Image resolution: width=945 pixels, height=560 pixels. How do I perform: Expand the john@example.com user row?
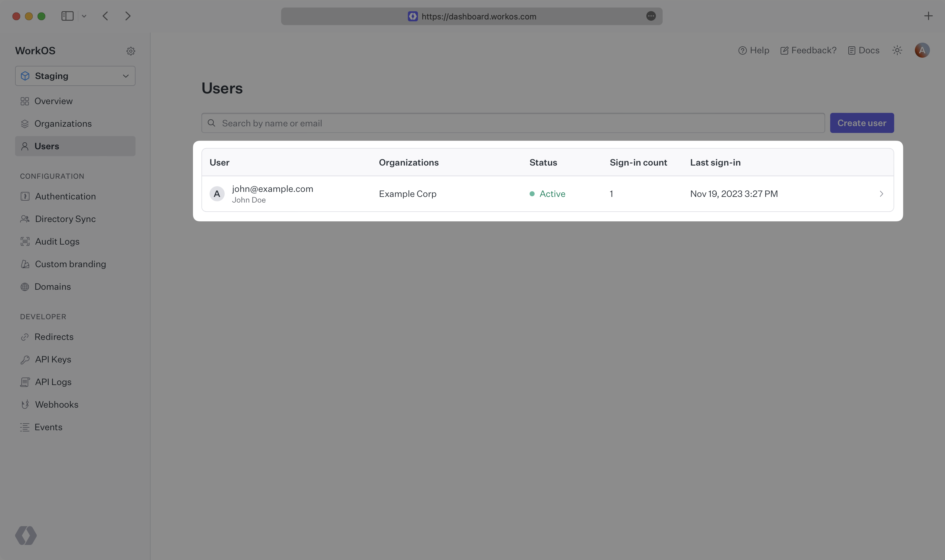881,193
